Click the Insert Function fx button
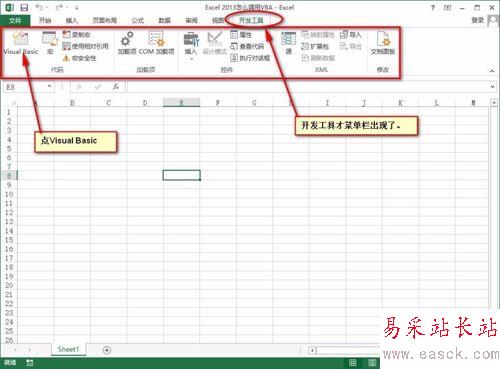The width and height of the screenshot is (500, 369). 116,87
